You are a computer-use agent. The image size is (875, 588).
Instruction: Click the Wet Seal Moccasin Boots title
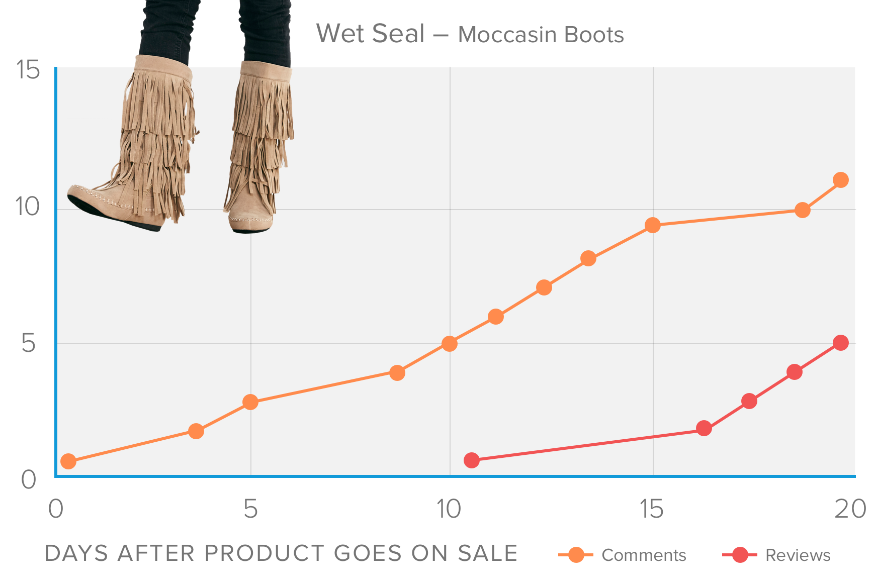pyautogui.click(x=470, y=34)
